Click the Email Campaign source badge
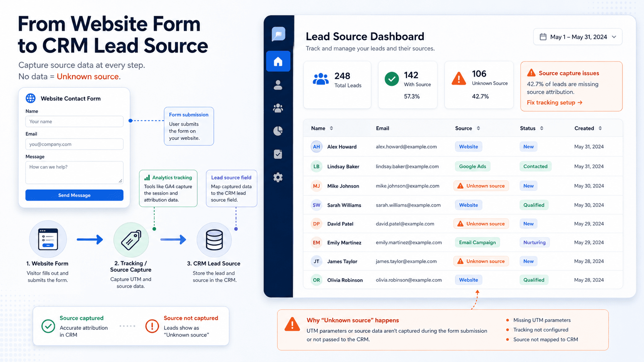This screenshot has width=644, height=362. coord(477,243)
